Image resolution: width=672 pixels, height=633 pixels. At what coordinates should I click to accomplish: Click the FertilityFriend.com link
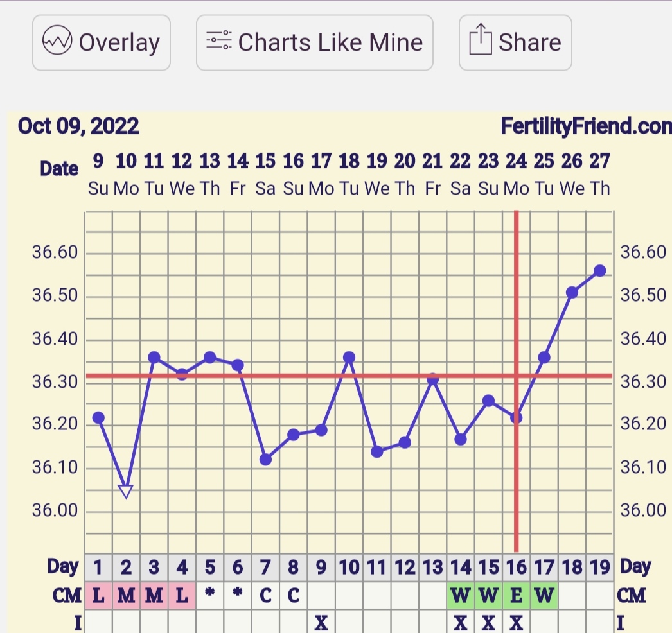point(585,126)
